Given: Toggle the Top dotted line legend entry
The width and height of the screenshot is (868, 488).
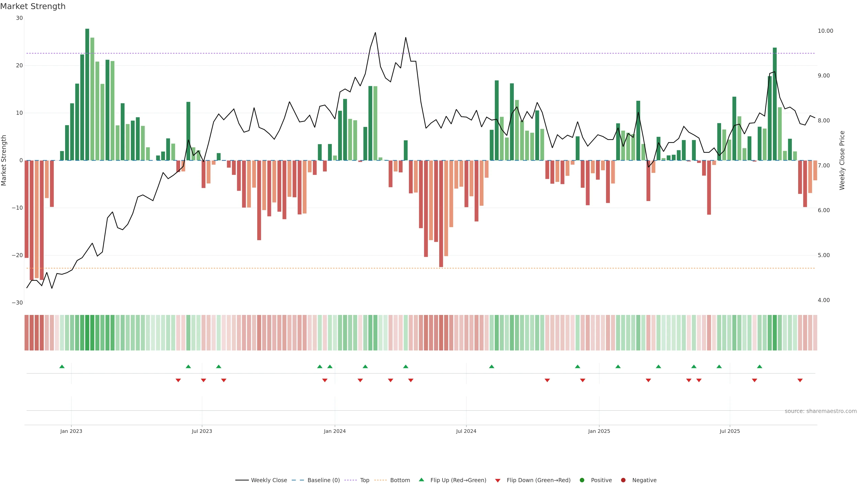Looking at the screenshot, I should click(364, 480).
